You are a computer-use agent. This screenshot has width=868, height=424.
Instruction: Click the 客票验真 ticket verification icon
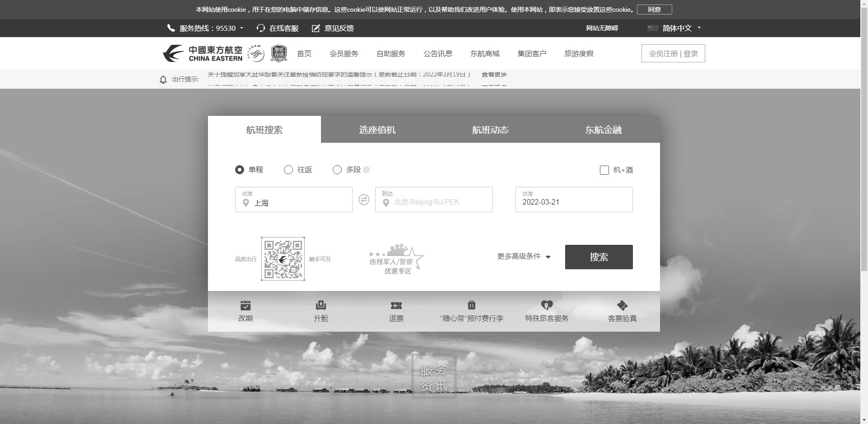click(622, 305)
